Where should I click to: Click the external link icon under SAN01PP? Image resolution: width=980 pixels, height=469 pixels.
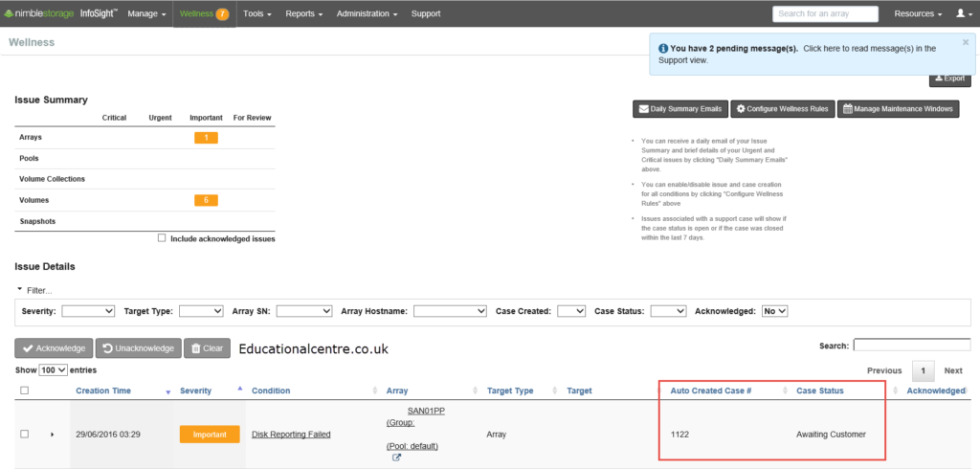[396, 458]
